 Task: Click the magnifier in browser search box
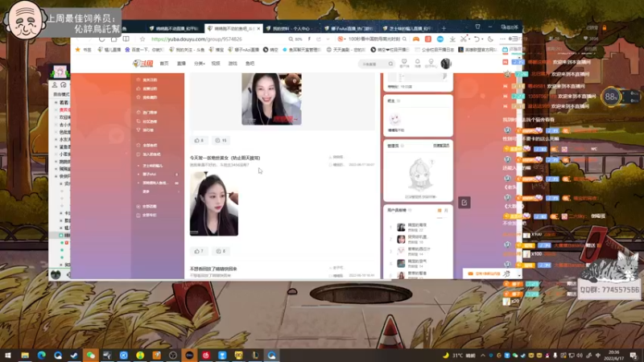(x=405, y=39)
